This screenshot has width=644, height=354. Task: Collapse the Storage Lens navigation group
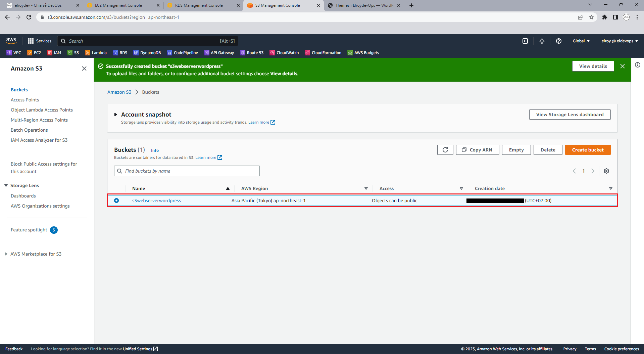click(x=6, y=185)
